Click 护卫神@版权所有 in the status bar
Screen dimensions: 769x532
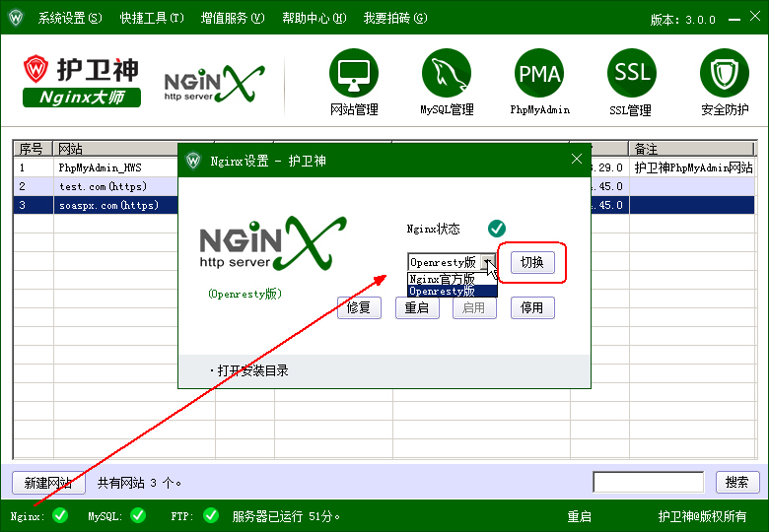(x=702, y=516)
